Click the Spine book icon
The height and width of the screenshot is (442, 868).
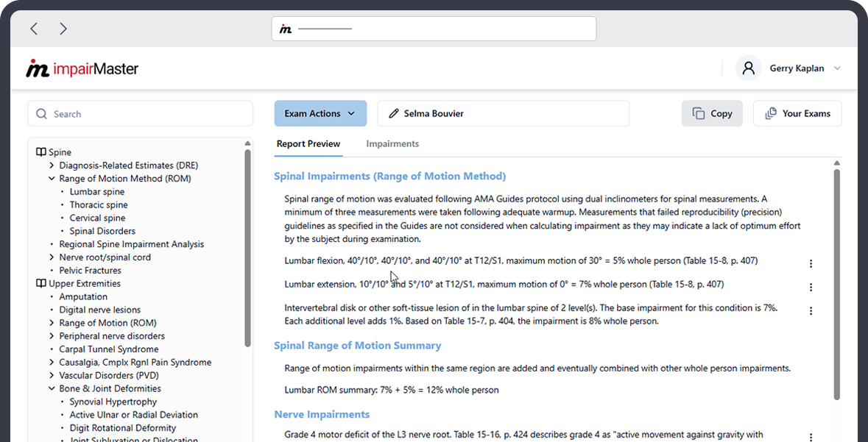pyautogui.click(x=41, y=152)
